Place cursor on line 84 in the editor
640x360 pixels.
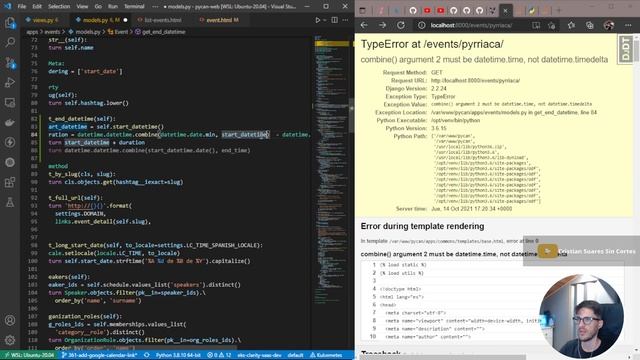[x=180, y=135]
